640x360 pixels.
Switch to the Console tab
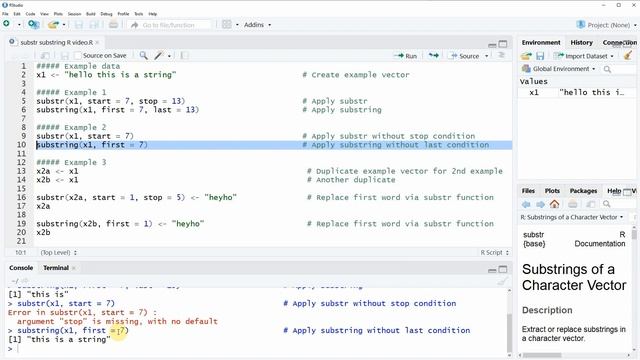[21, 268]
